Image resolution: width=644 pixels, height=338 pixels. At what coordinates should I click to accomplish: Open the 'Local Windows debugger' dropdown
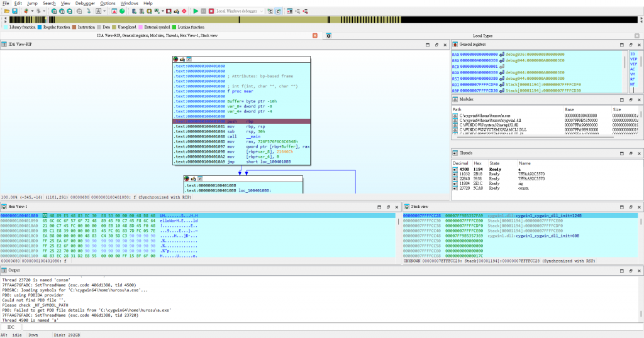[240, 11]
